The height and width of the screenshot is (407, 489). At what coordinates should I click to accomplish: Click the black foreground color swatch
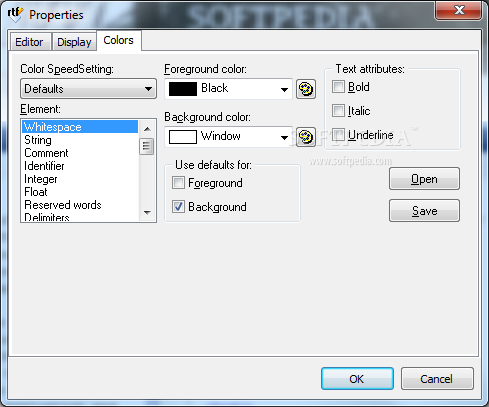[x=183, y=89]
